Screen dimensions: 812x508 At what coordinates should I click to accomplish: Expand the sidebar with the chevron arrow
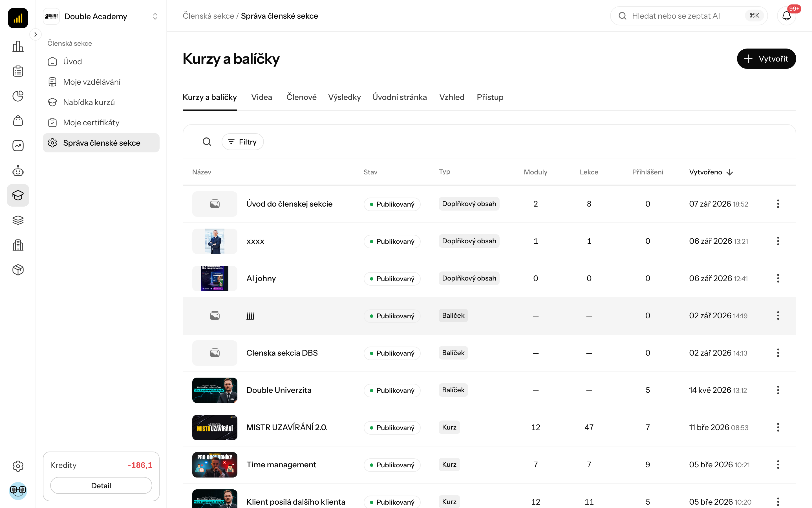[x=36, y=34]
